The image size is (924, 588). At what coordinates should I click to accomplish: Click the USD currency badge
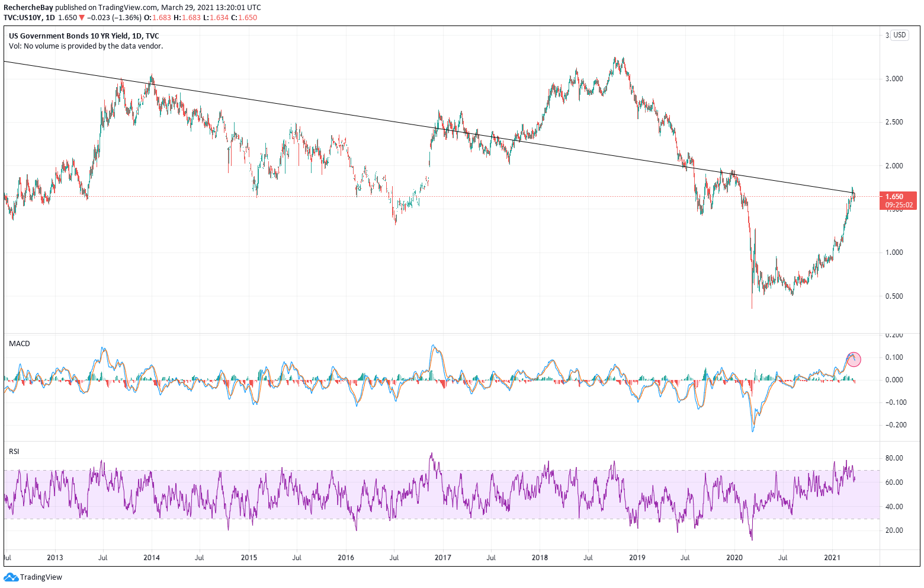(900, 35)
